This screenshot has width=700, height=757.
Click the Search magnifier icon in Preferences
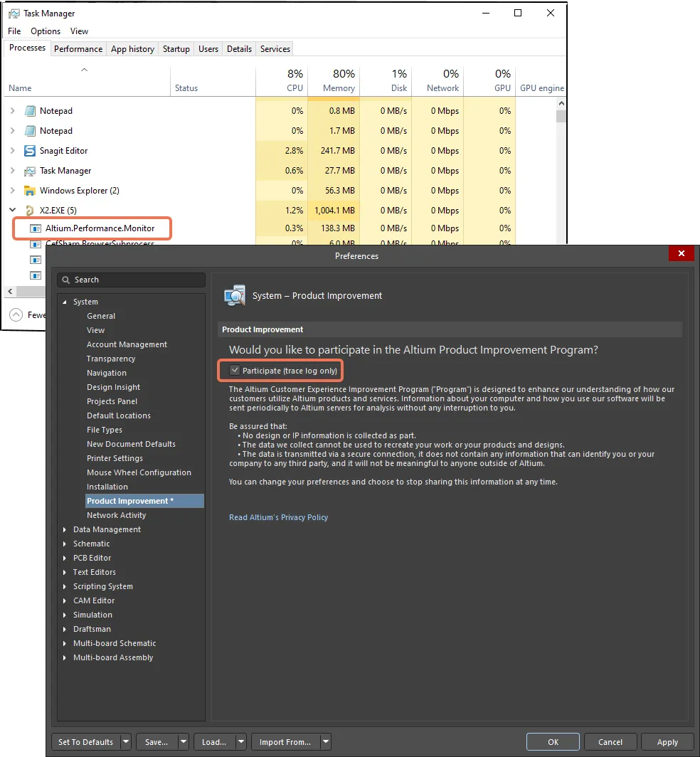pyautogui.click(x=66, y=280)
